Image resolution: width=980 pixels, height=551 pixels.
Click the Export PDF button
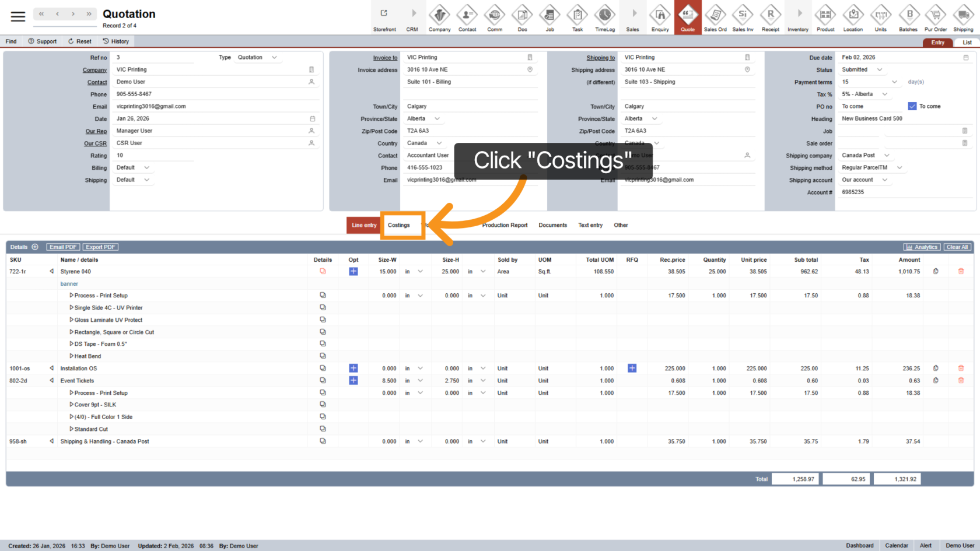100,247
